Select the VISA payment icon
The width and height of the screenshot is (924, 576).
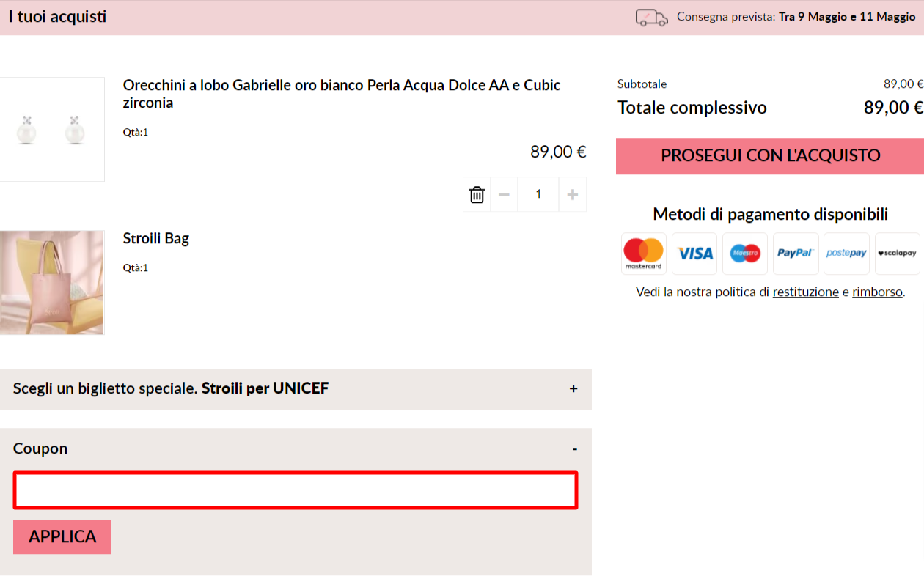click(694, 254)
